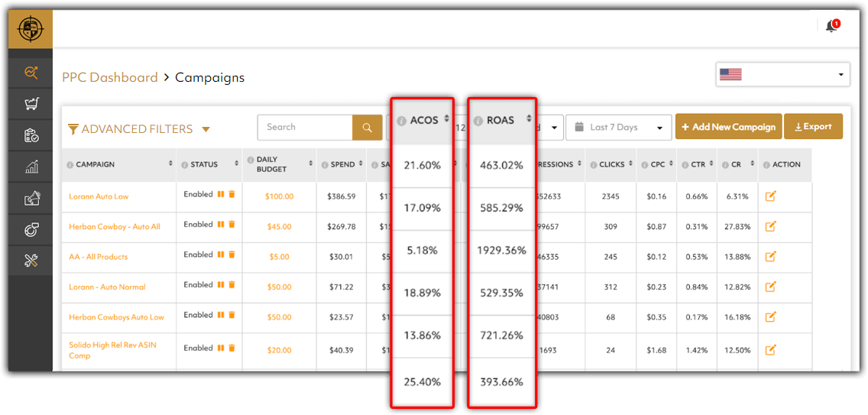Sort table by CLICKS column
This screenshot has height=415, width=868.
tap(630, 164)
